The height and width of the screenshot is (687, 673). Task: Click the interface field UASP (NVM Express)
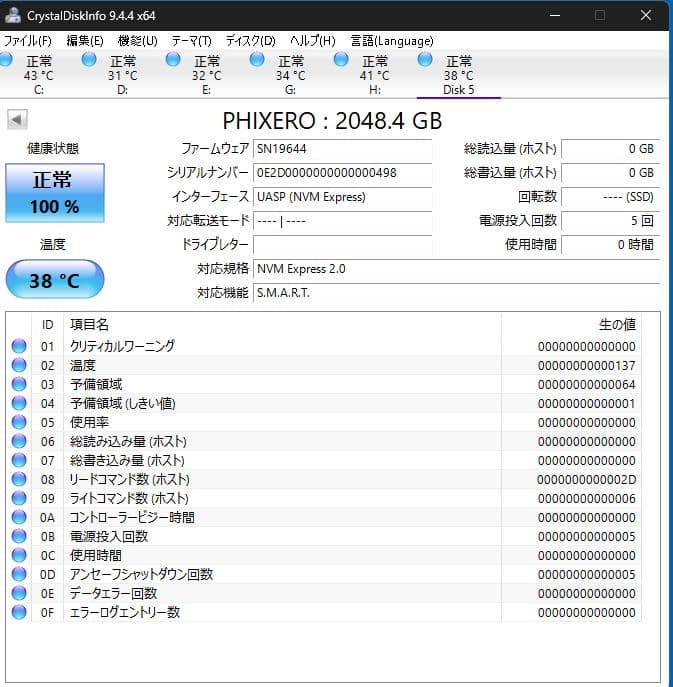342,197
